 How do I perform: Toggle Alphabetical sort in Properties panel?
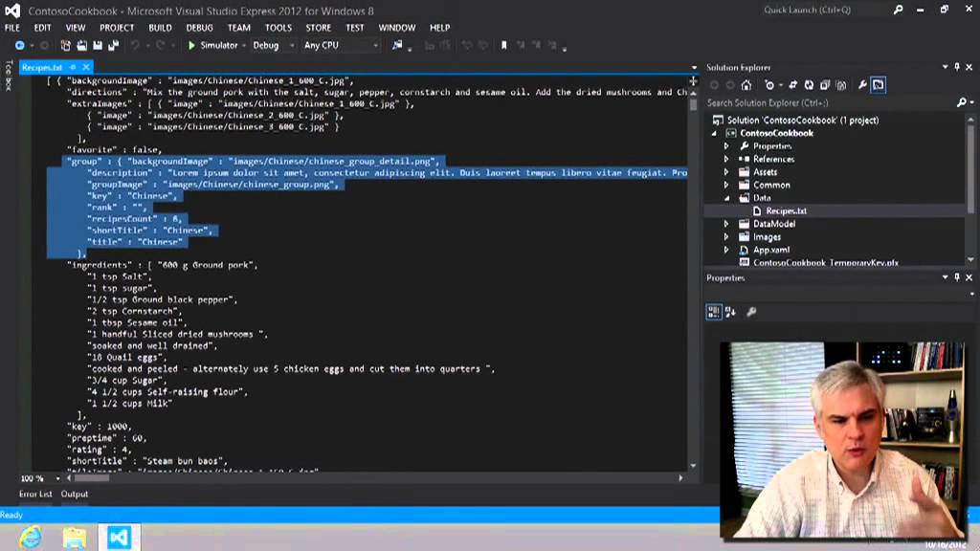pos(730,312)
